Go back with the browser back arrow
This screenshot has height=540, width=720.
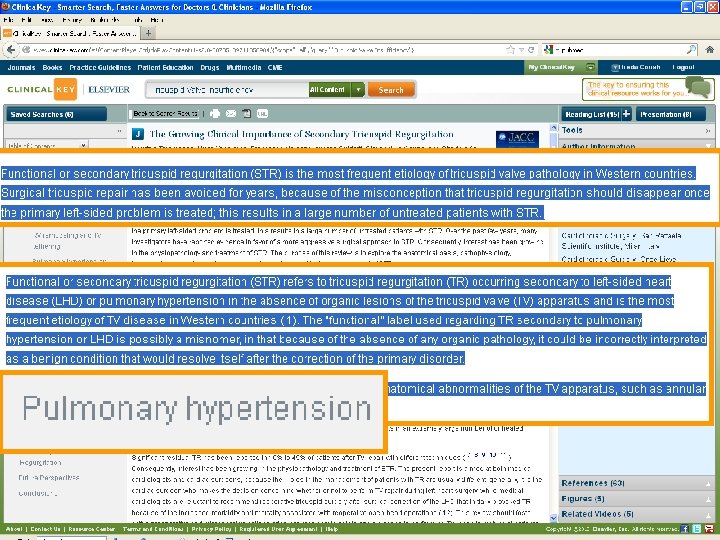11,50
